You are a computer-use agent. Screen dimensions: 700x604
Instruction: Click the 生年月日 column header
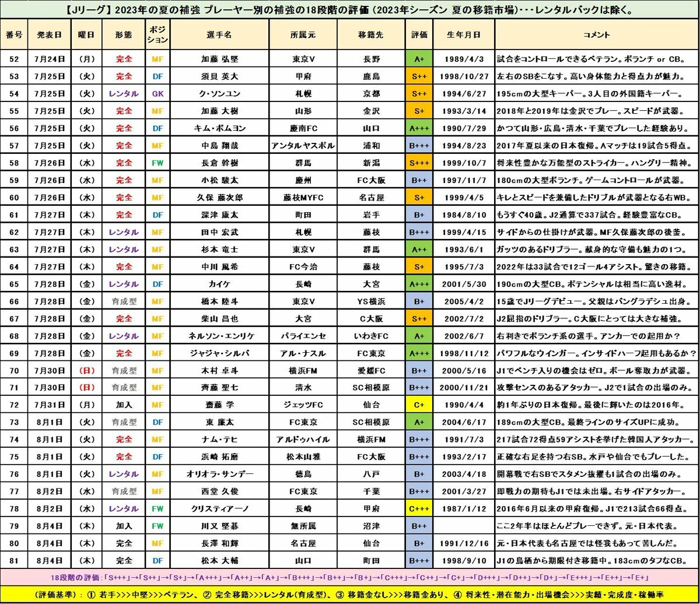click(x=463, y=35)
